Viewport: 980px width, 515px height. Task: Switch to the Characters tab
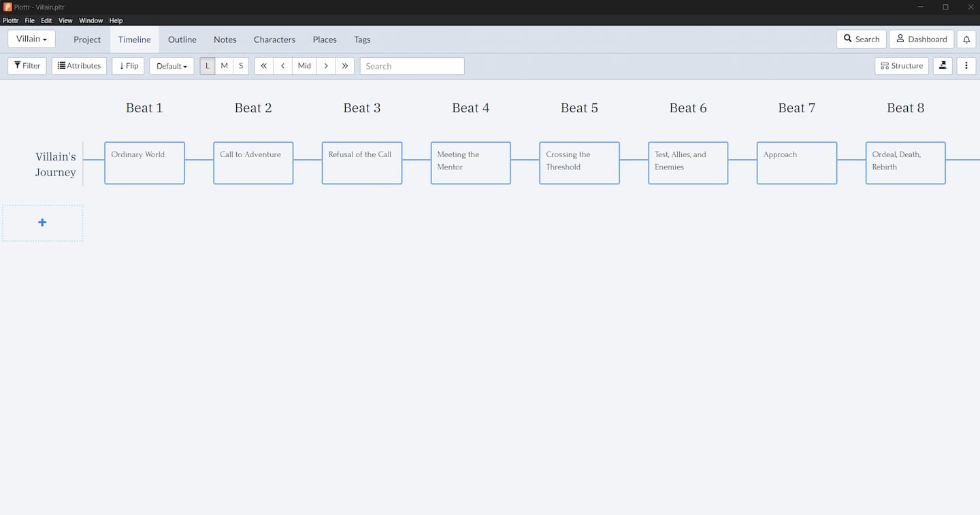click(274, 39)
